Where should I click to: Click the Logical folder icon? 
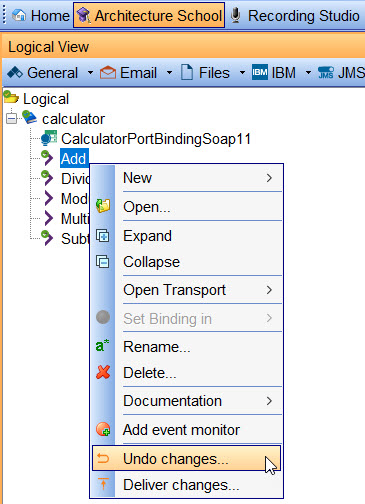[11, 97]
